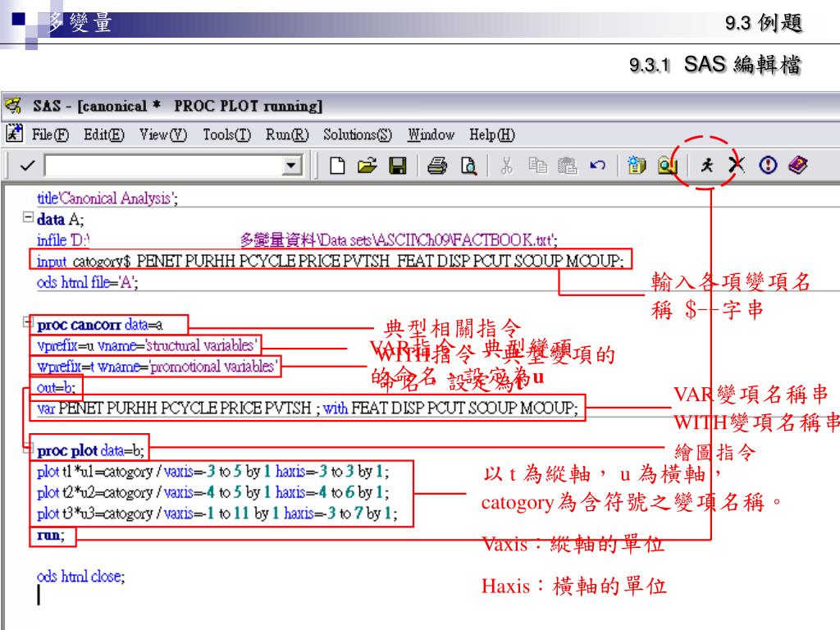Viewport: 840px width, 630px height.
Task: Open the Edit(E) menu
Action: pos(103,135)
